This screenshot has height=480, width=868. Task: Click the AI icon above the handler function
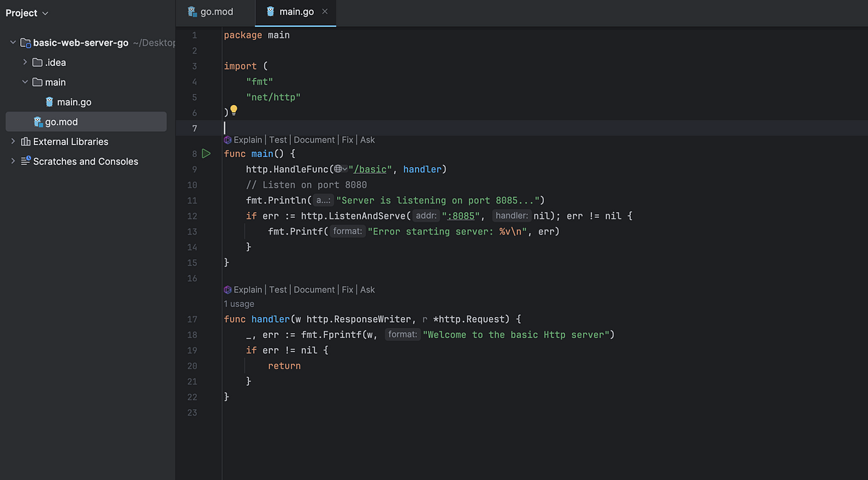(228, 289)
